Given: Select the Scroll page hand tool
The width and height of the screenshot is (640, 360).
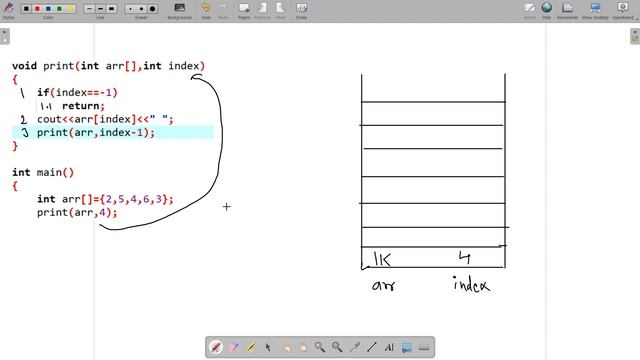Looking at the screenshot, I should click(302, 347).
